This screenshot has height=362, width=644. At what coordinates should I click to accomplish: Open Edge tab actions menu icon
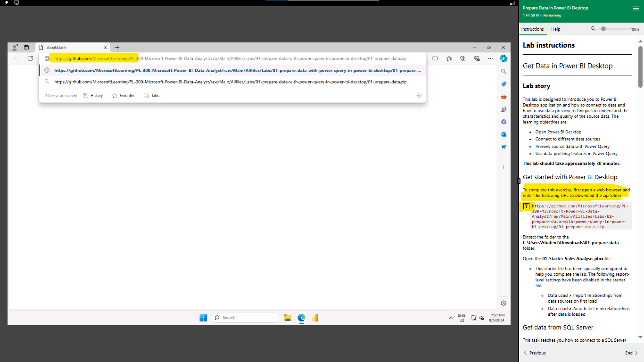pos(26,48)
